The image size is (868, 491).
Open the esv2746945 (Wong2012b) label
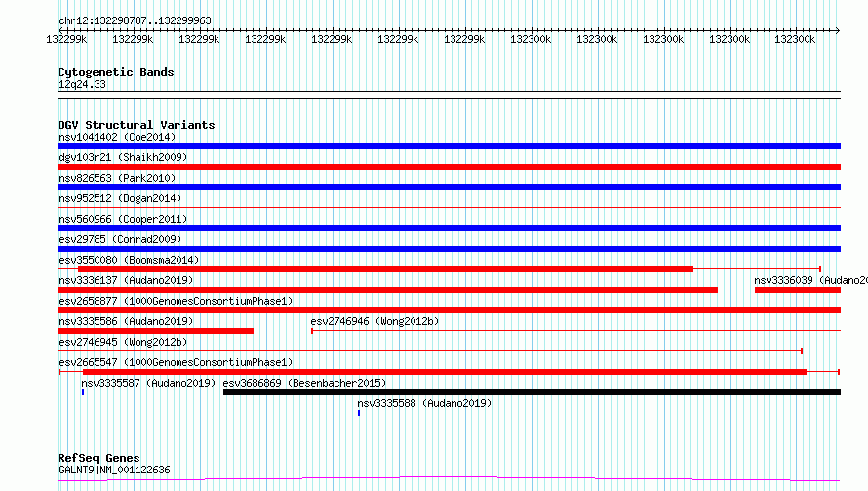[123, 342]
